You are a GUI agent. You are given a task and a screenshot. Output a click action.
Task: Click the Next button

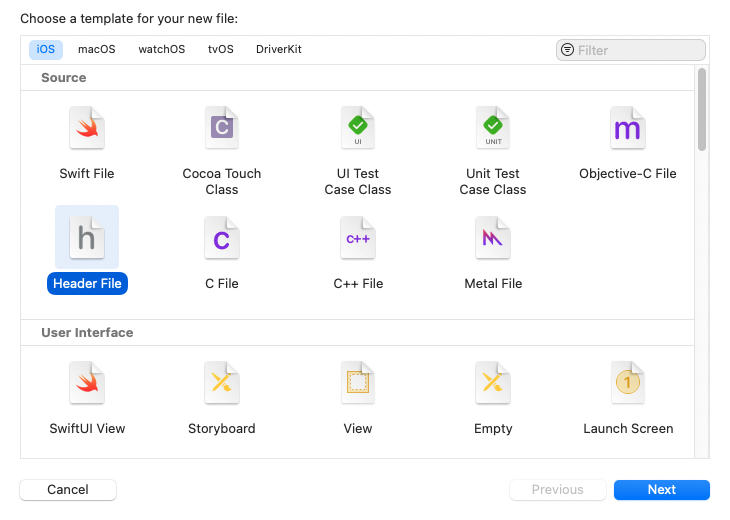662,490
